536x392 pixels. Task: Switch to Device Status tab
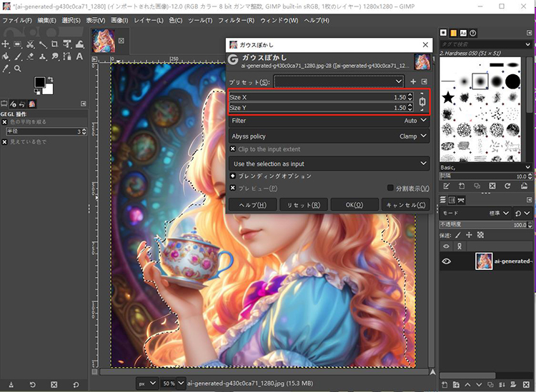coord(14,104)
